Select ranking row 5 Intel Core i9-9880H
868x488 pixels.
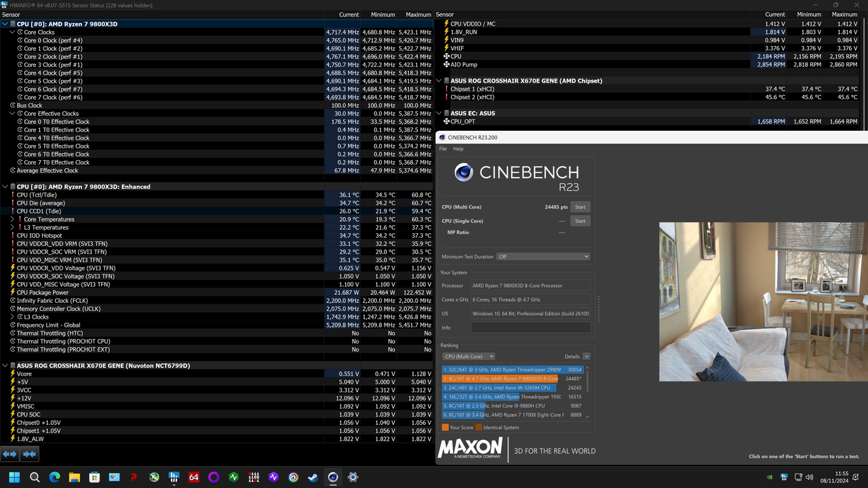513,405
